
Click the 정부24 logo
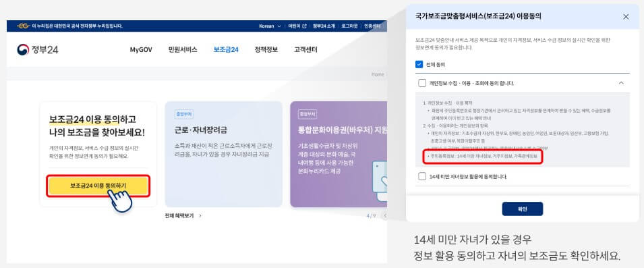tap(37, 50)
